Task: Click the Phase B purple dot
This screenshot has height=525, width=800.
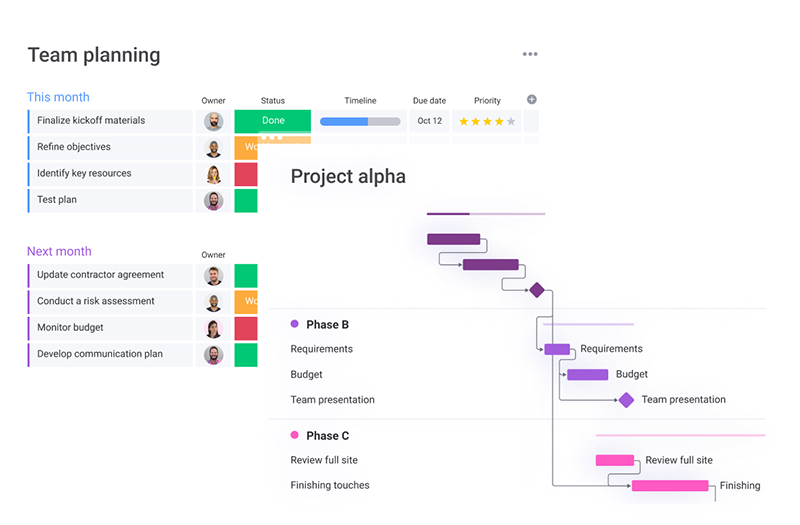Action: point(294,323)
